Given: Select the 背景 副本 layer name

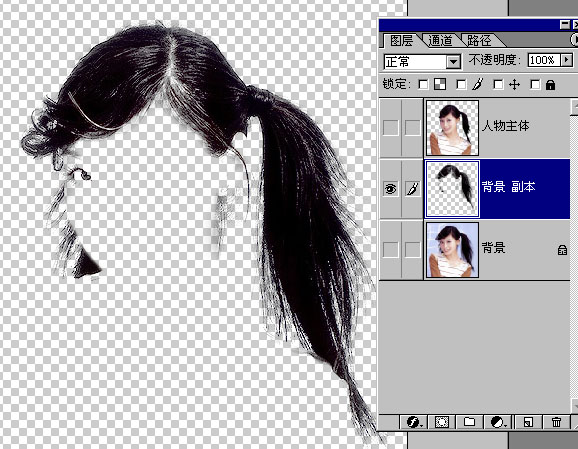Looking at the screenshot, I should coord(509,187).
